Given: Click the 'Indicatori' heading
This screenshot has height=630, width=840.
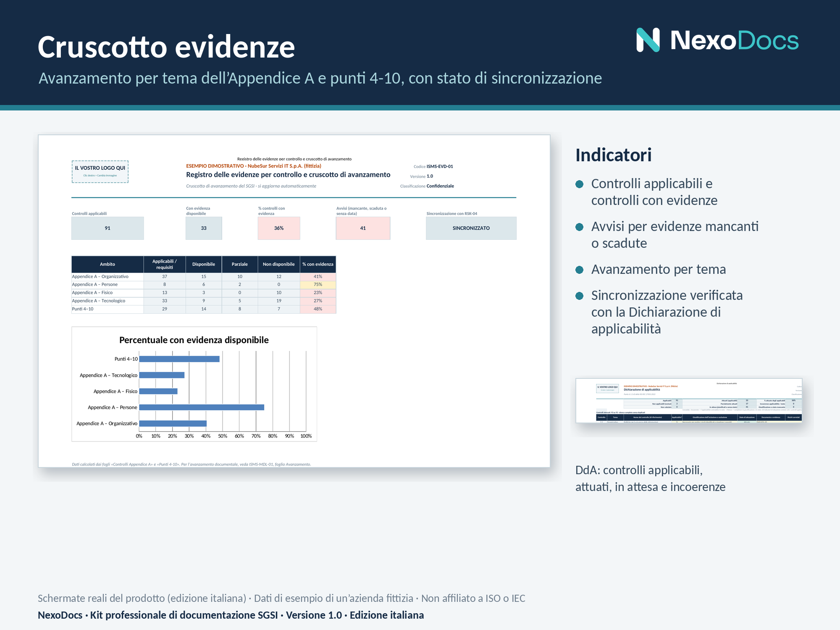Looking at the screenshot, I should [x=614, y=155].
